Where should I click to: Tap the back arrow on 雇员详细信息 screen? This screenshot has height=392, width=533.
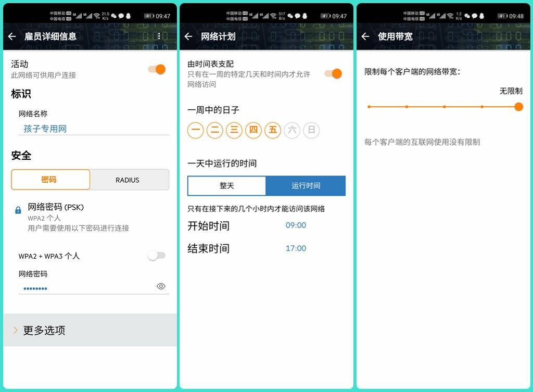click(12, 36)
